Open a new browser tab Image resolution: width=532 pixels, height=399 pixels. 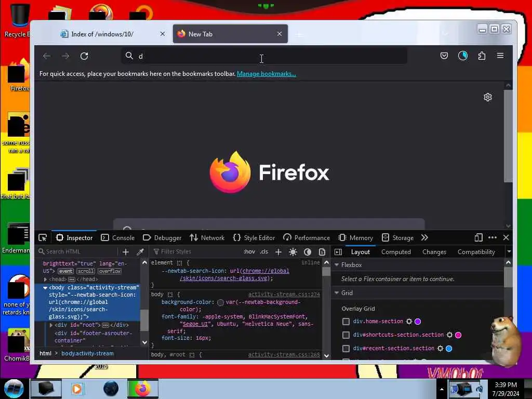[x=299, y=34]
